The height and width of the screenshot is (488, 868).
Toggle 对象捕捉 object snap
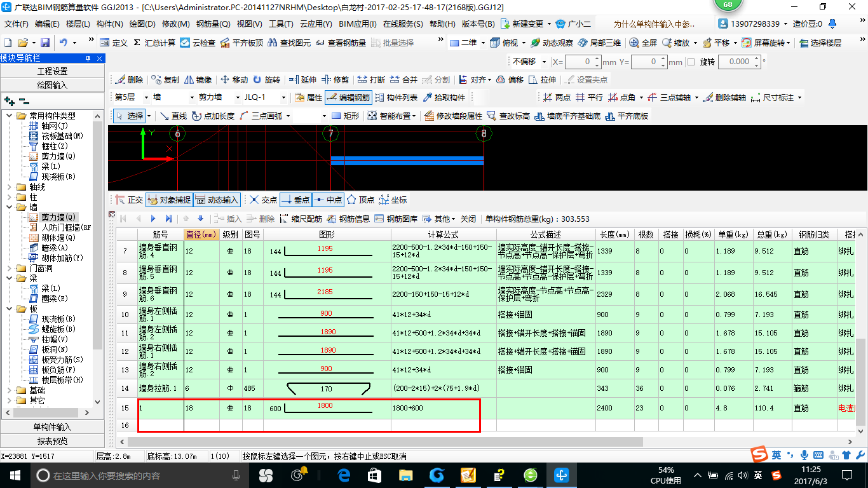[168, 200]
